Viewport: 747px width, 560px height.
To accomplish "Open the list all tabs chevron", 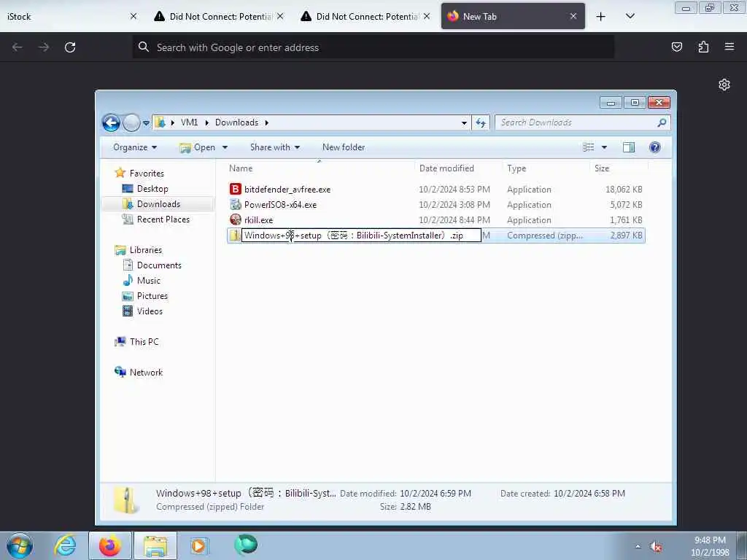I will click(x=630, y=16).
